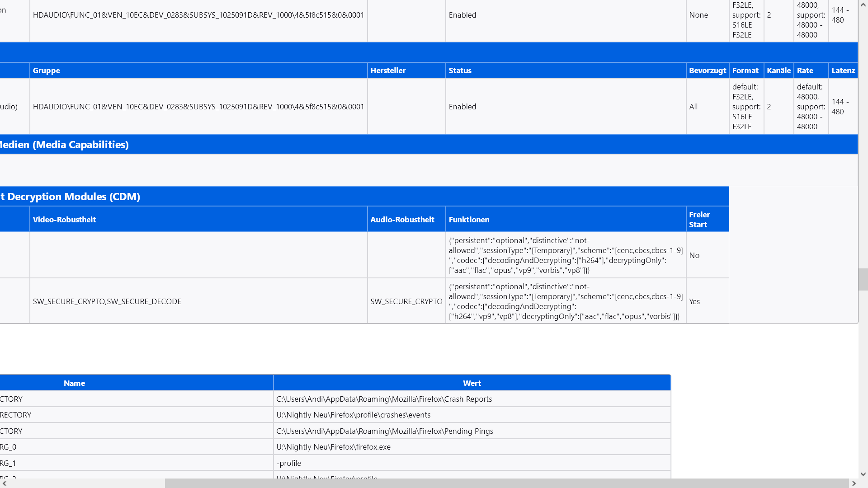Click the vertical scrollbar thumb
Screen dimensions: 868x488
[863, 279]
